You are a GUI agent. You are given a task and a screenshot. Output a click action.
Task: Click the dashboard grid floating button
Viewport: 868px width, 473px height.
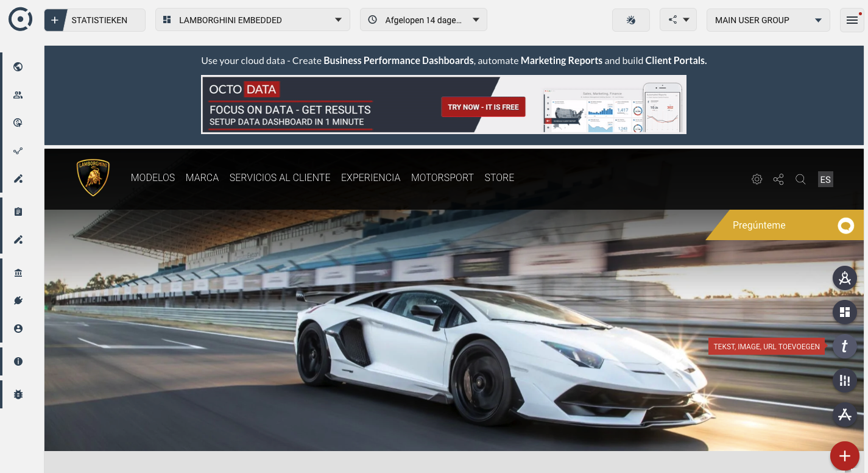click(x=845, y=312)
